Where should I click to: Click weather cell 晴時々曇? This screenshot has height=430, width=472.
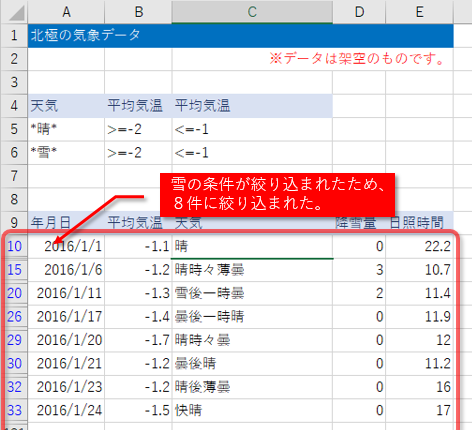(252, 340)
